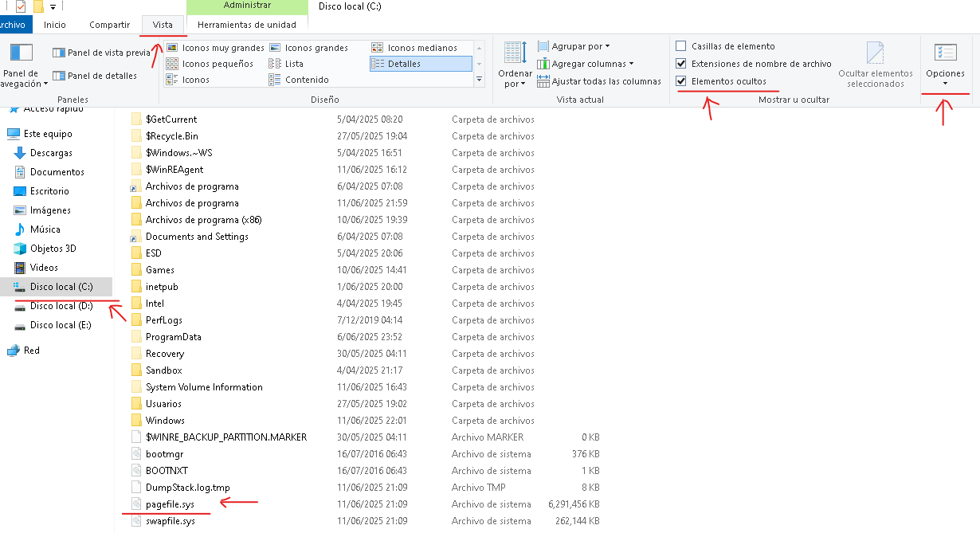Select the bootmgr system file icon
The width and height of the screenshot is (980, 533).
[x=136, y=454]
